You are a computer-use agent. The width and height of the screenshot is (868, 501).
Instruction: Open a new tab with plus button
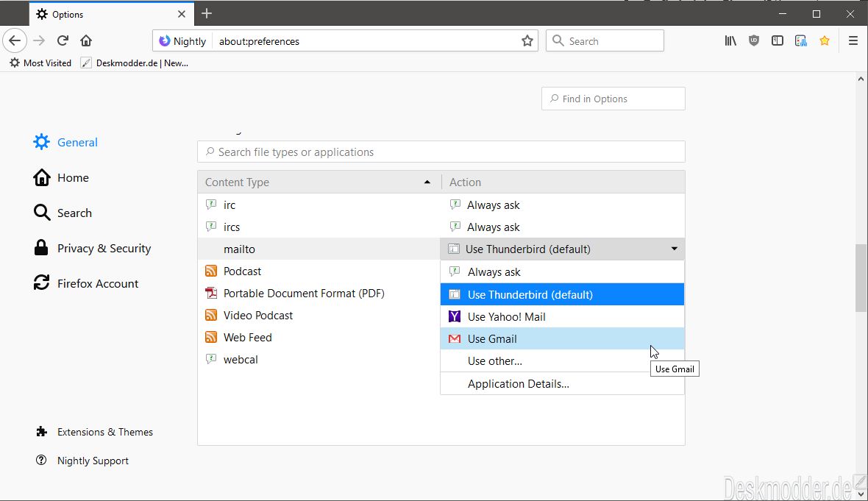click(207, 14)
